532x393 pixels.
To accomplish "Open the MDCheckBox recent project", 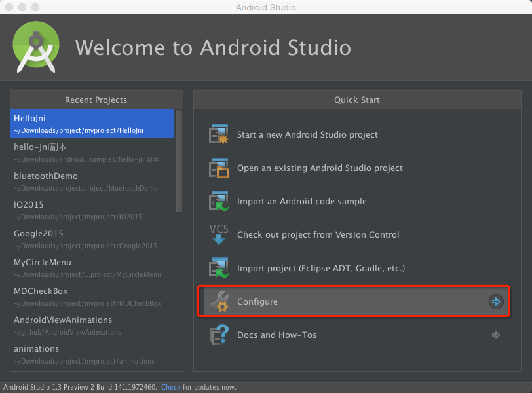I will pyautogui.click(x=92, y=297).
